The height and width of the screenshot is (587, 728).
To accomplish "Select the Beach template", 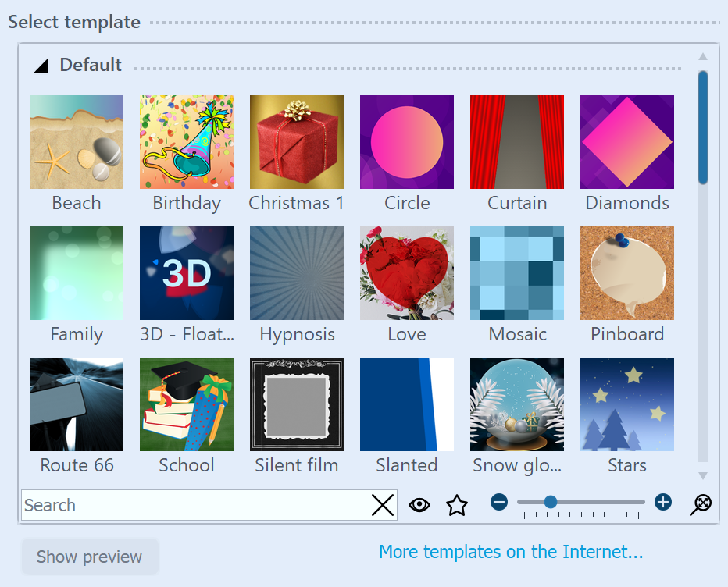I will pos(76,141).
